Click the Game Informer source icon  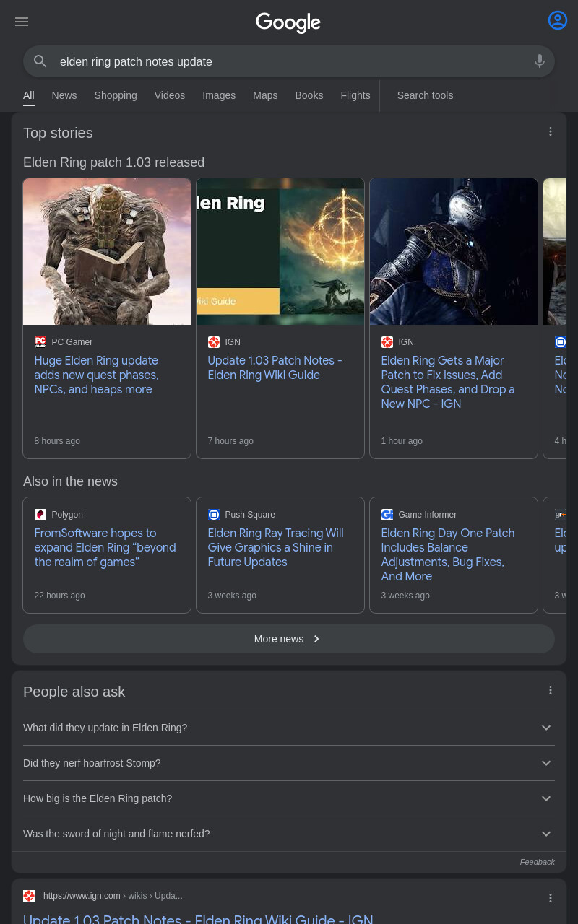pyautogui.click(x=387, y=515)
